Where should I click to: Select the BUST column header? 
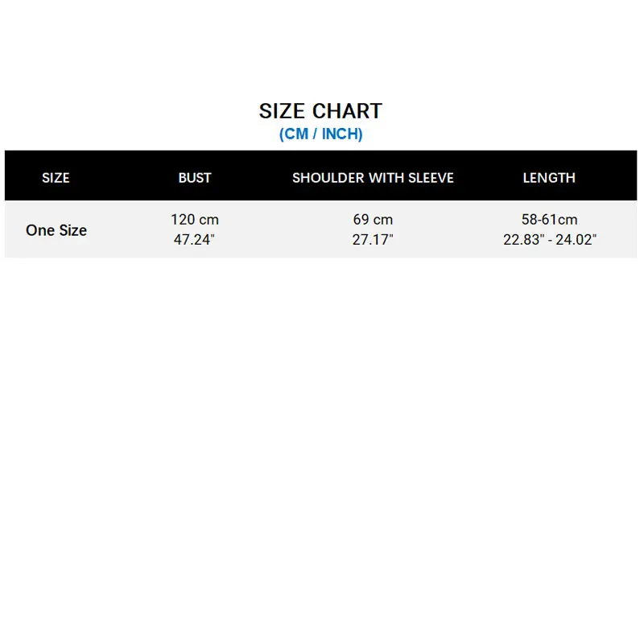point(195,178)
